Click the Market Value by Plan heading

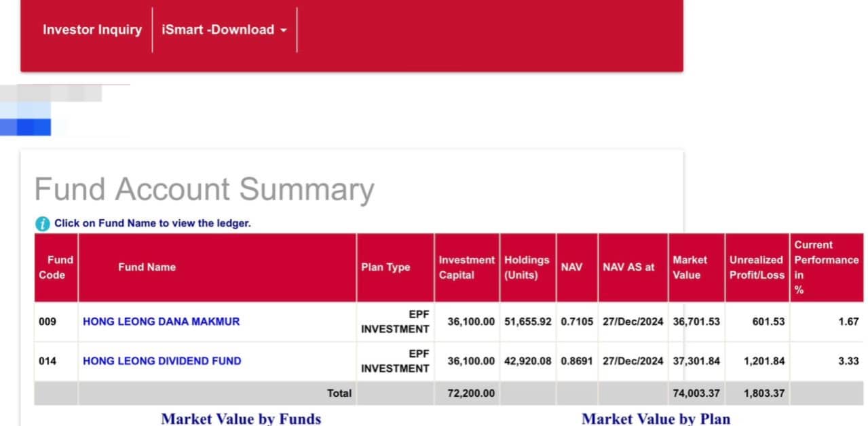(656, 419)
